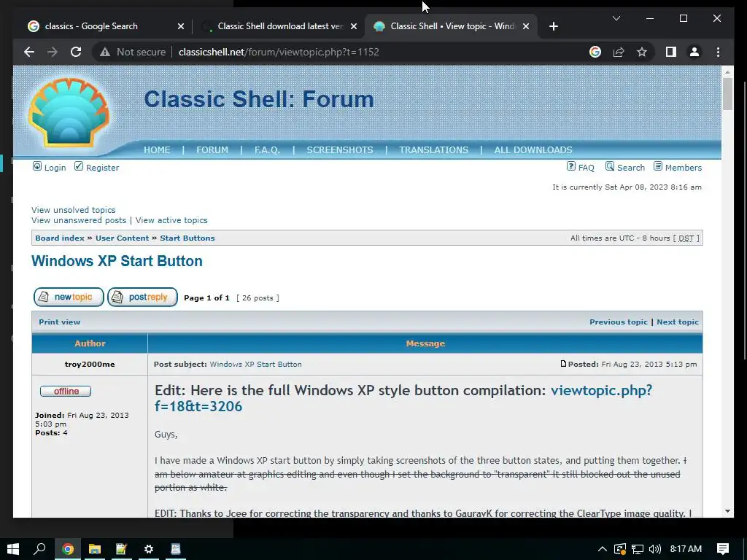Click View active topics

pyautogui.click(x=171, y=220)
